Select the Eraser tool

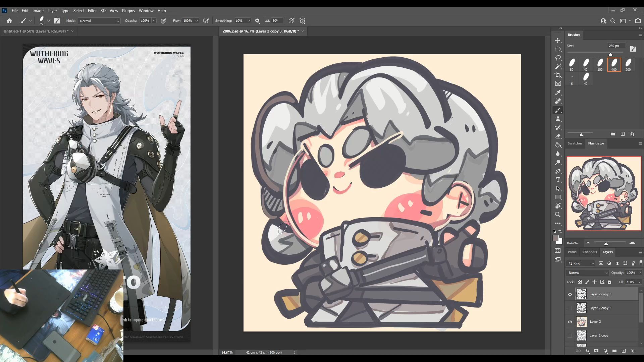[558, 136]
